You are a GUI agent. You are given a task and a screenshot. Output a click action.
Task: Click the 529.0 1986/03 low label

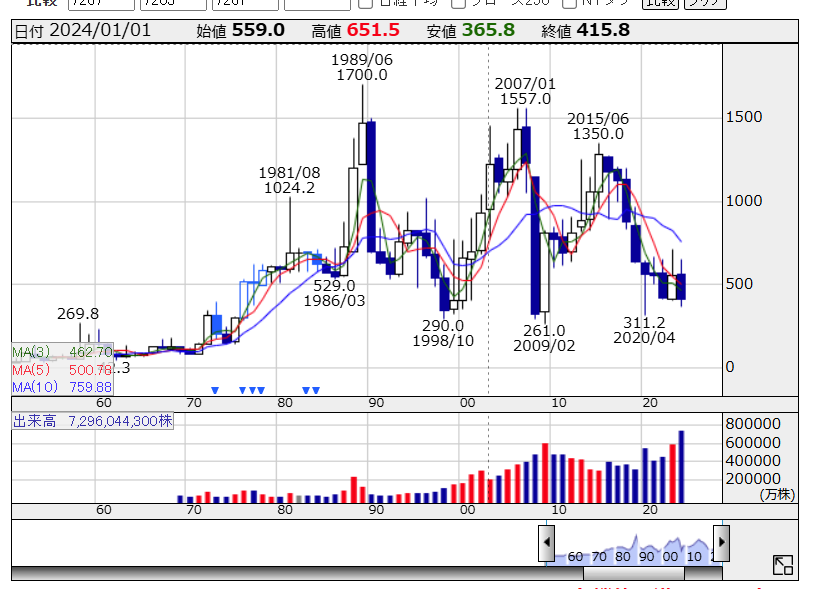click(335, 293)
